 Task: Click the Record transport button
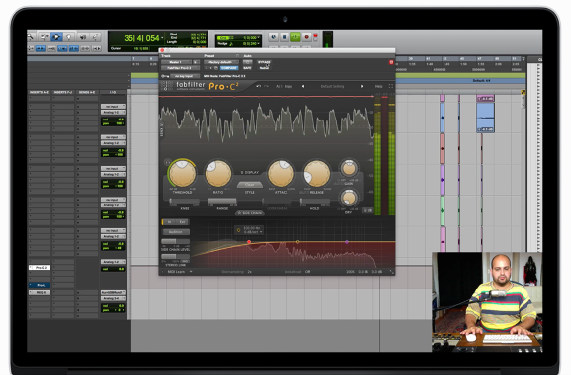(x=306, y=37)
